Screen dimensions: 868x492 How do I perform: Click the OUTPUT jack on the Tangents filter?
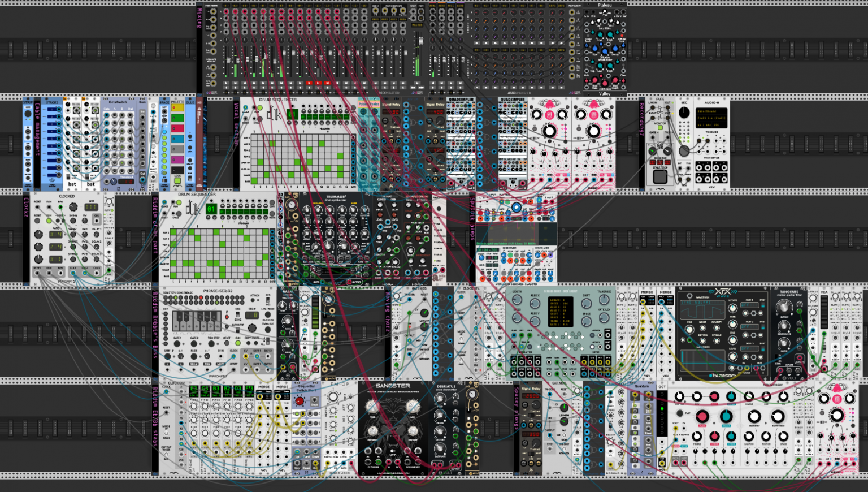click(800, 359)
